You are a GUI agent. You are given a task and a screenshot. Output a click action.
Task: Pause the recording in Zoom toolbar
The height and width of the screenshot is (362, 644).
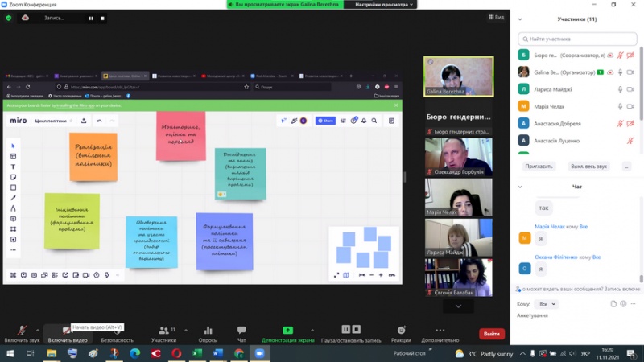tap(346, 329)
